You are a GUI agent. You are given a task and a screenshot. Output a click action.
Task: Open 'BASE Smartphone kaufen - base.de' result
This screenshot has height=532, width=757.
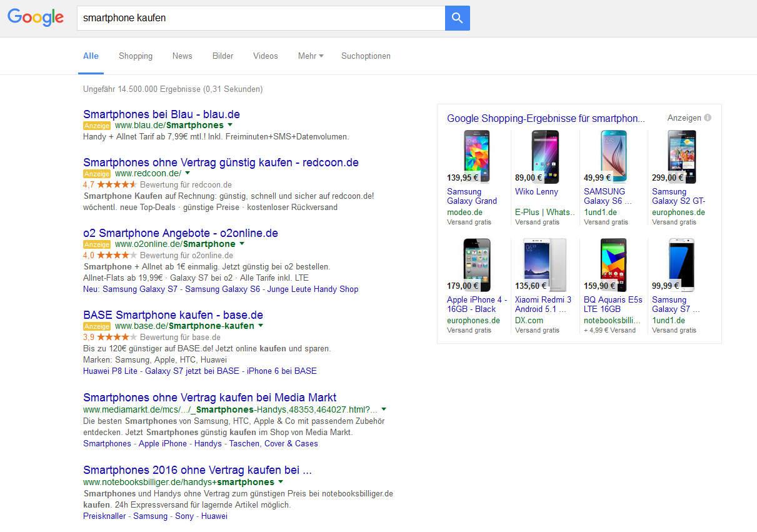pos(173,315)
